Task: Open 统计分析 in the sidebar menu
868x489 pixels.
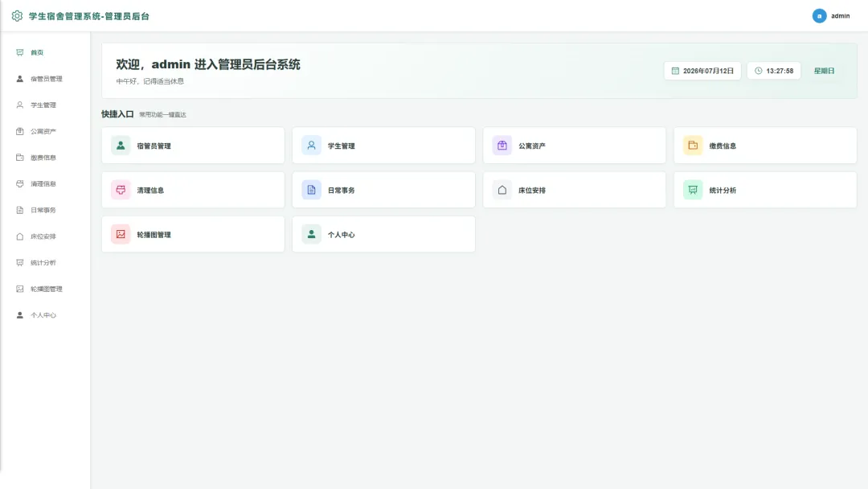Action: point(45,262)
